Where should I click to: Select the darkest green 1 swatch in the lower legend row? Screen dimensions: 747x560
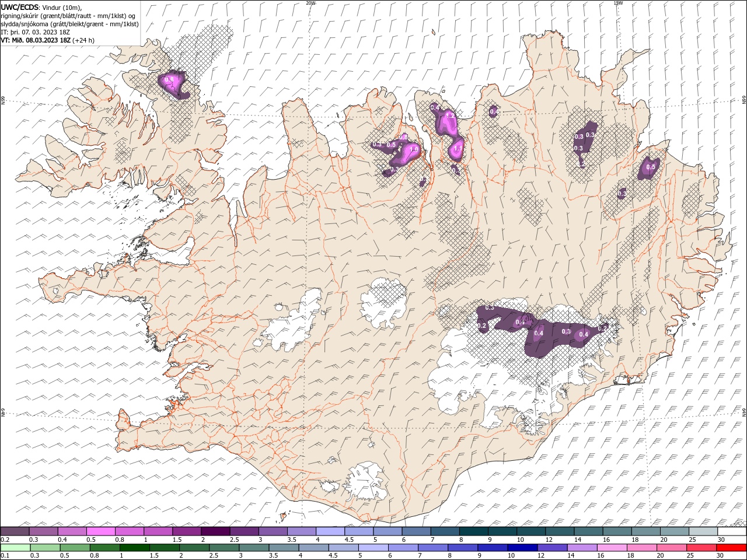135,548
